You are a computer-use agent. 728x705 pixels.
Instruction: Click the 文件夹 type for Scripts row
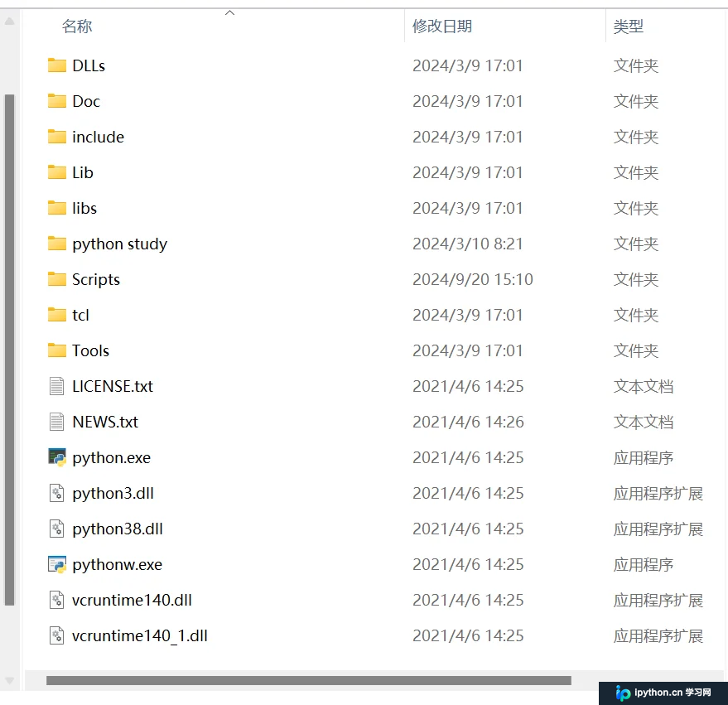635,279
